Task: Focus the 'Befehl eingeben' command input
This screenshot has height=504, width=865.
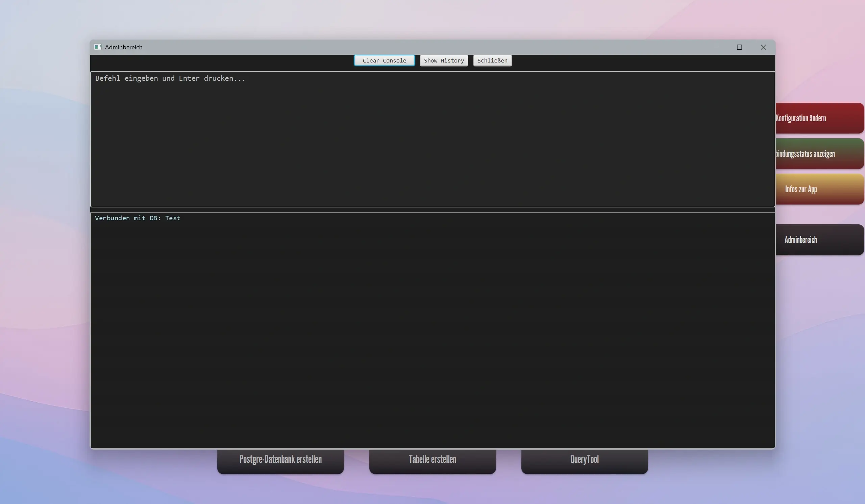Action: (x=170, y=79)
